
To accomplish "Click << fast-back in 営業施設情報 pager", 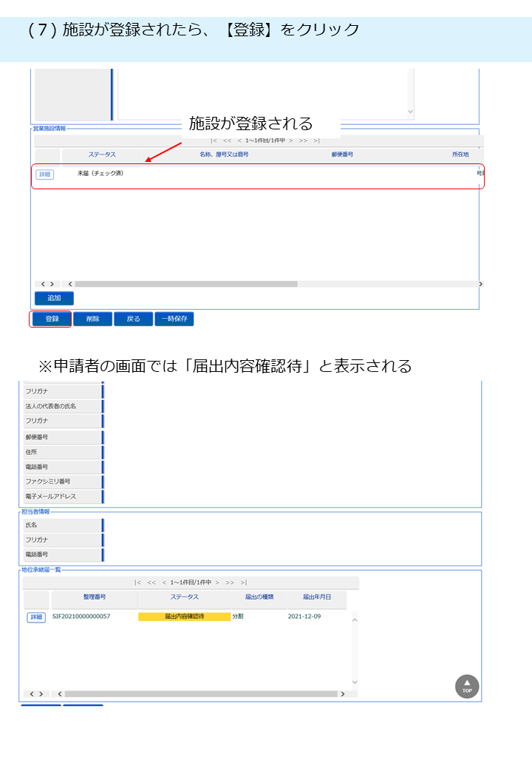I will [x=228, y=140].
